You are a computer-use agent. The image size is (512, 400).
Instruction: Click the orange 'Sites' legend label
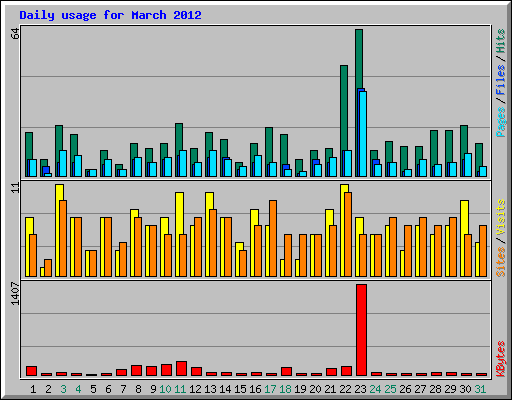pos(501,262)
